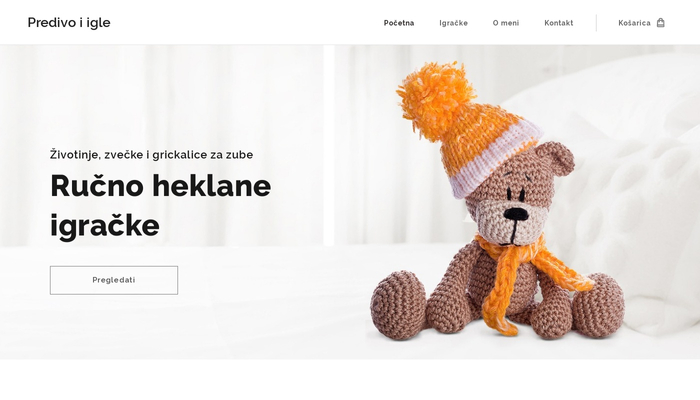Click the Pregledati button
The height and width of the screenshot is (400, 700).
pos(114,280)
